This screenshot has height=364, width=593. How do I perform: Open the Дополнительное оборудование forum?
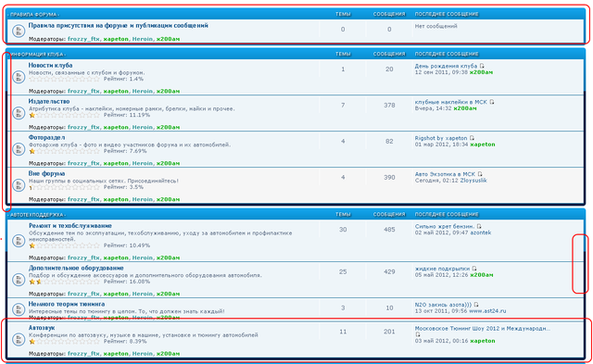[x=76, y=268]
